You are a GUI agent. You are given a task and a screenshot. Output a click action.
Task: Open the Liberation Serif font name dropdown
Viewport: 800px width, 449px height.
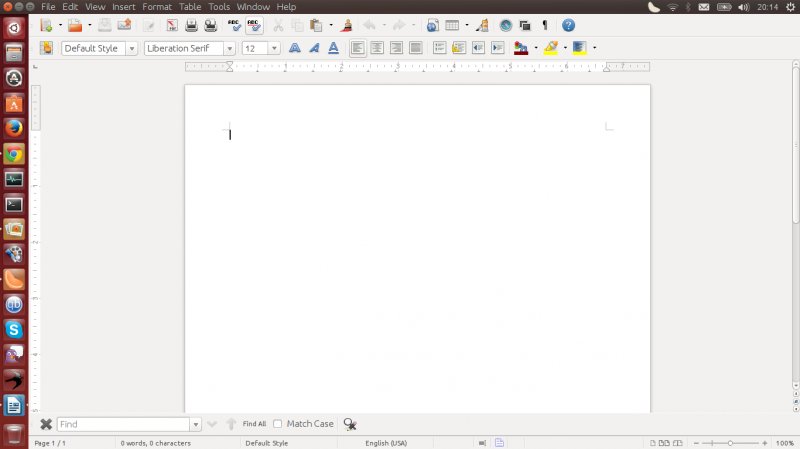(230, 48)
